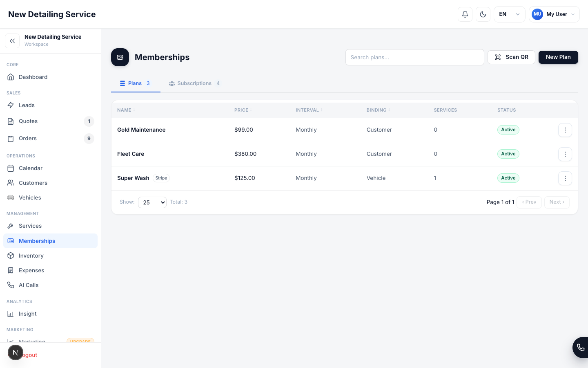
Task: Click the Next page button
Action: pyautogui.click(x=557, y=202)
